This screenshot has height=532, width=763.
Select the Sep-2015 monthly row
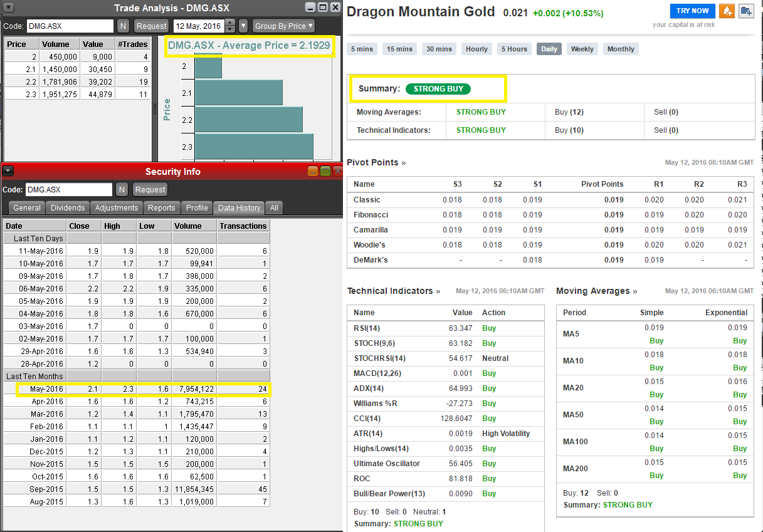137,489
